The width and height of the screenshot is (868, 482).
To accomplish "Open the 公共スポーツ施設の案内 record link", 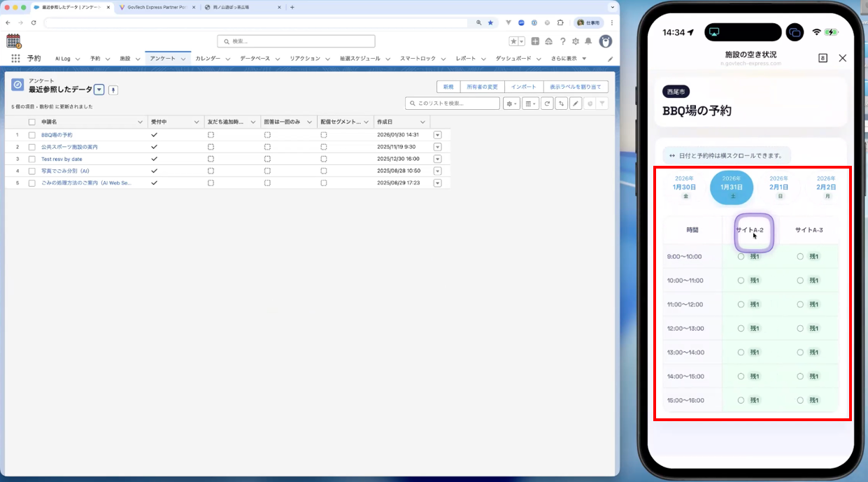I will click(69, 147).
